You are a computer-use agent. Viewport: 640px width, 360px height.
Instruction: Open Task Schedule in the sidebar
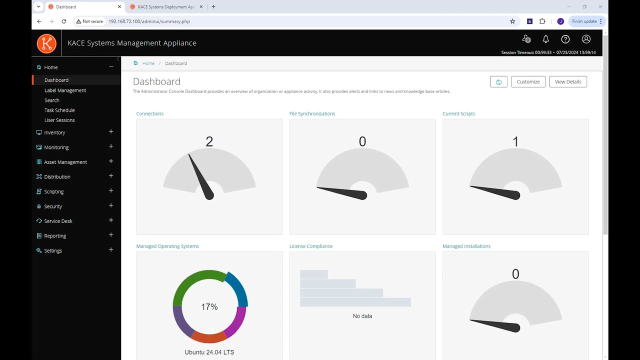[x=60, y=110]
